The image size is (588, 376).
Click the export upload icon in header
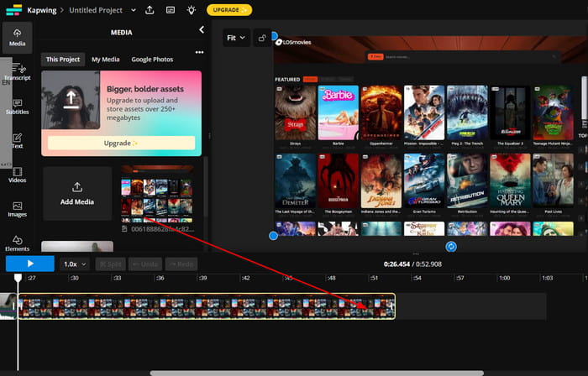pos(150,10)
